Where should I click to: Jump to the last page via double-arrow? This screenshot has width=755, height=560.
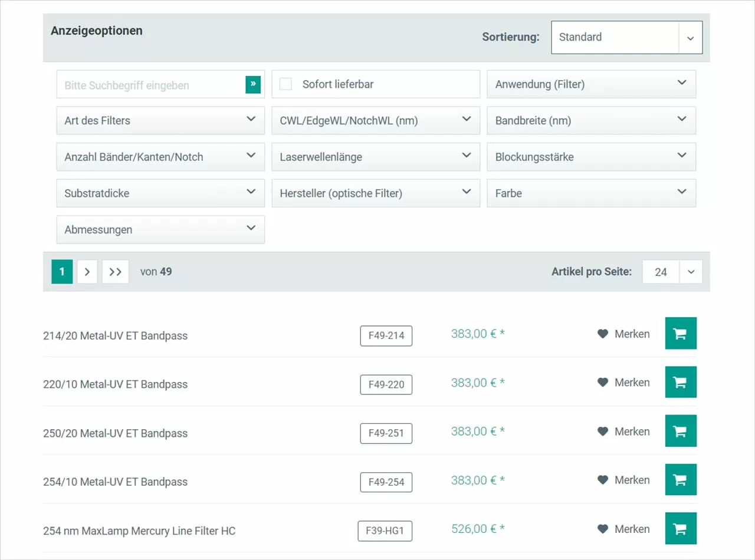(115, 271)
